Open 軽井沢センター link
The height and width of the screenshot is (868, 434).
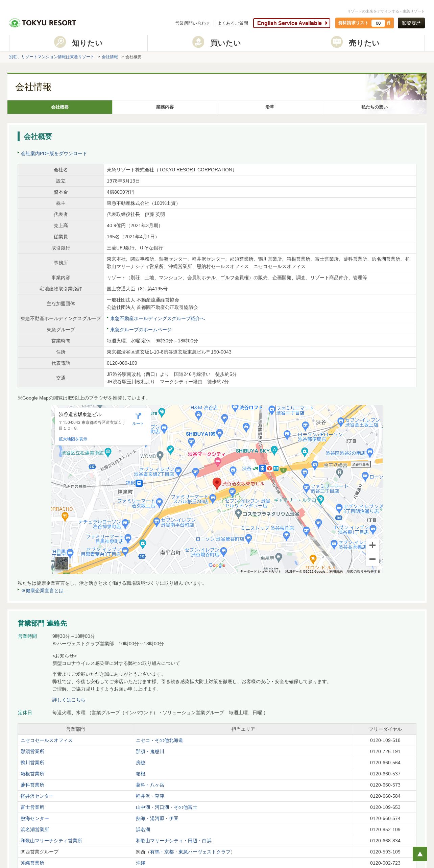click(37, 796)
